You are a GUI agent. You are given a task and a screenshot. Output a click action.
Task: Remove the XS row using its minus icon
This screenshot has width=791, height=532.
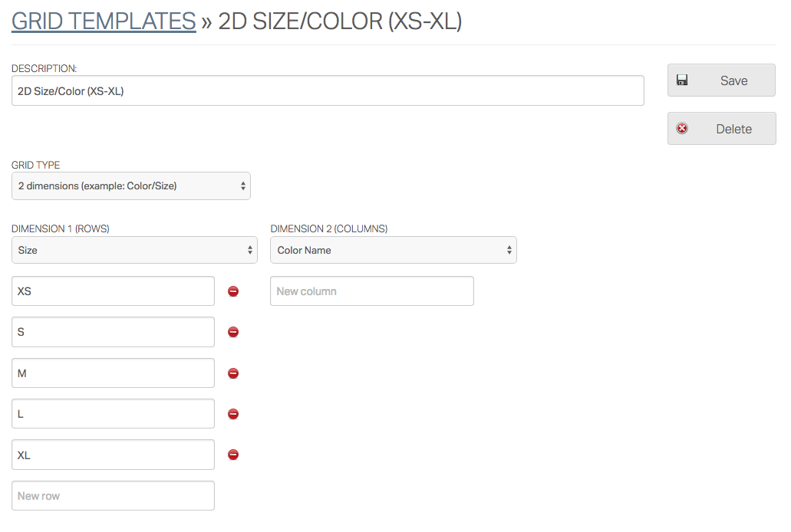232,291
